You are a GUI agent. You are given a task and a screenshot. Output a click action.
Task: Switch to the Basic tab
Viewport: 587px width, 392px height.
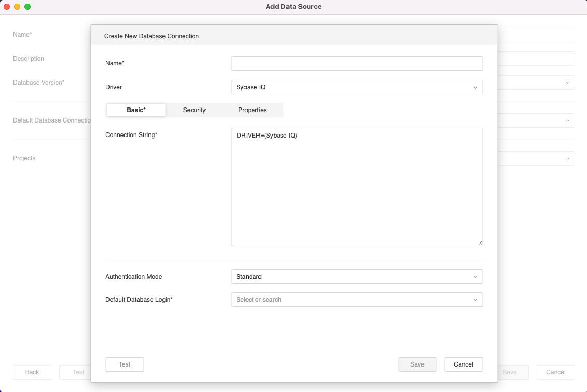click(136, 110)
